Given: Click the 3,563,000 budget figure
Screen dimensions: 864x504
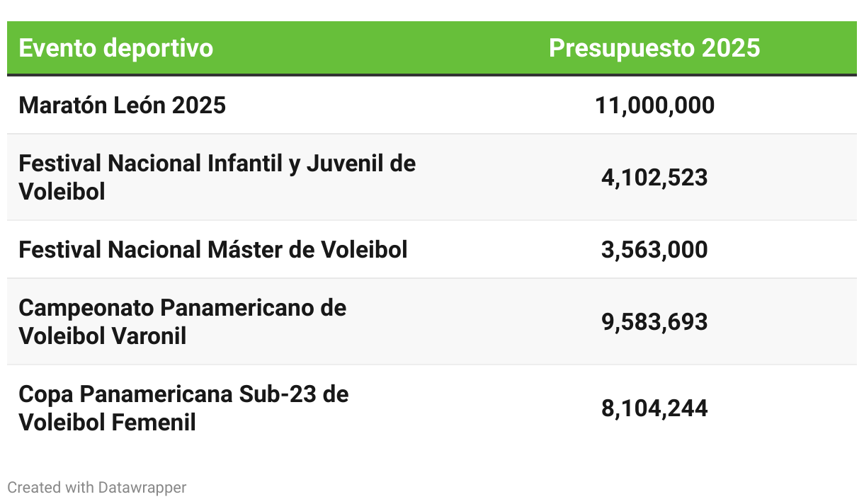Looking at the screenshot, I should click(654, 250).
